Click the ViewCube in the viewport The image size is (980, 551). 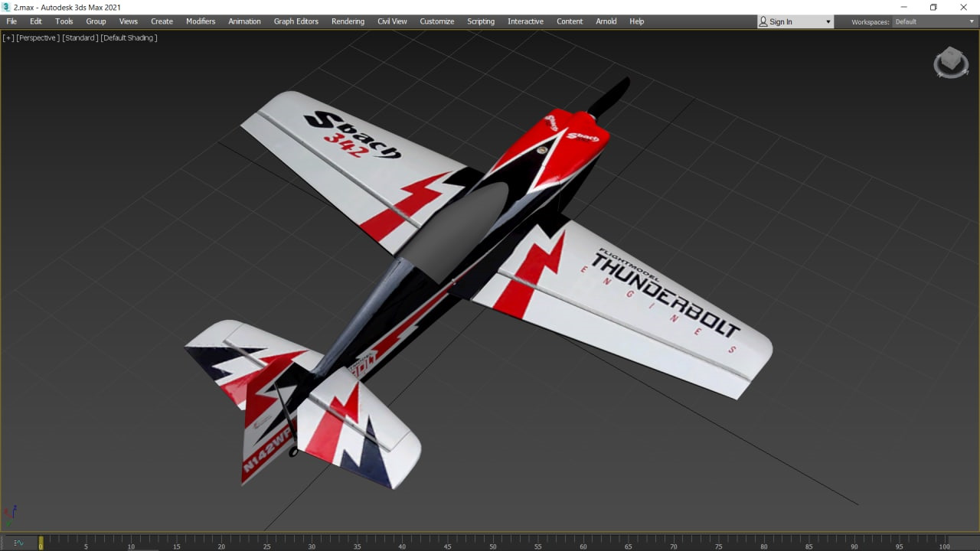click(951, 63)
